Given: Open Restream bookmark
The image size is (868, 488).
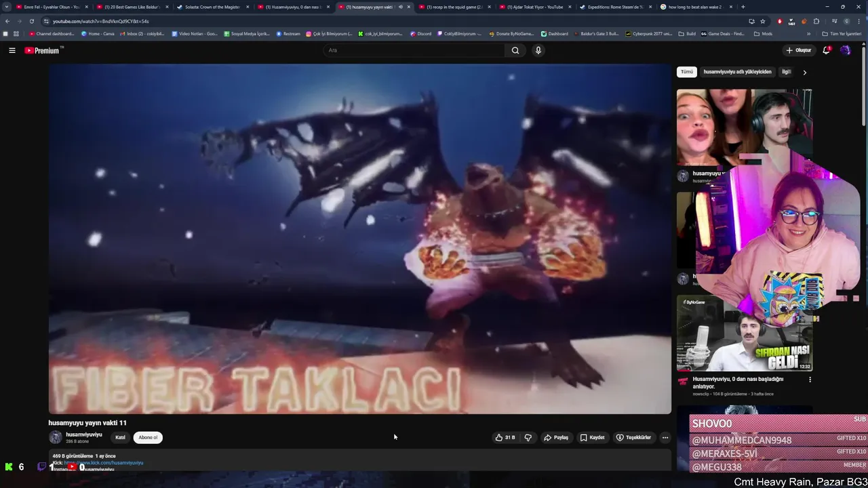Looking at the screenshot, I should click(288, 33).
